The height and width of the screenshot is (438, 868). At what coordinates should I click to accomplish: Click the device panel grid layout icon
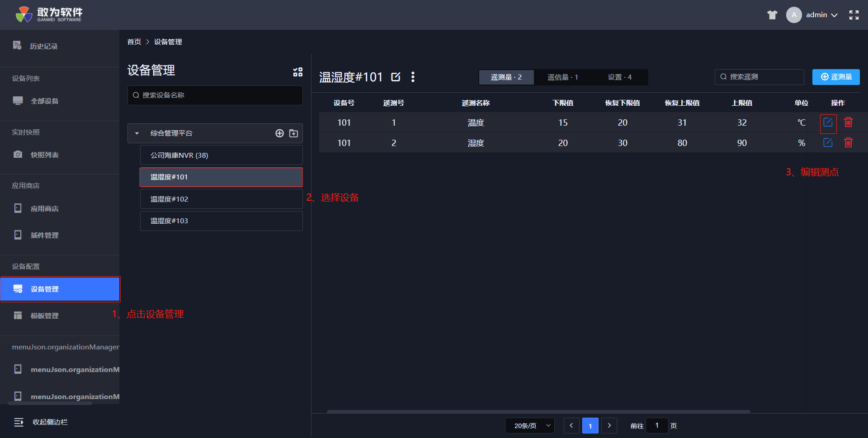pyautogui.click(x=297, y=72)
